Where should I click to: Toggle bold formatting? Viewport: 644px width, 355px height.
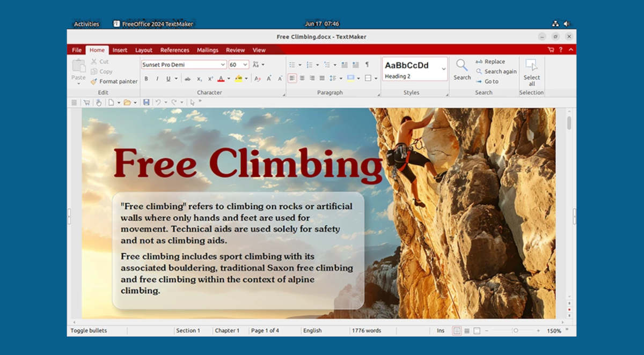pos(146,78)
